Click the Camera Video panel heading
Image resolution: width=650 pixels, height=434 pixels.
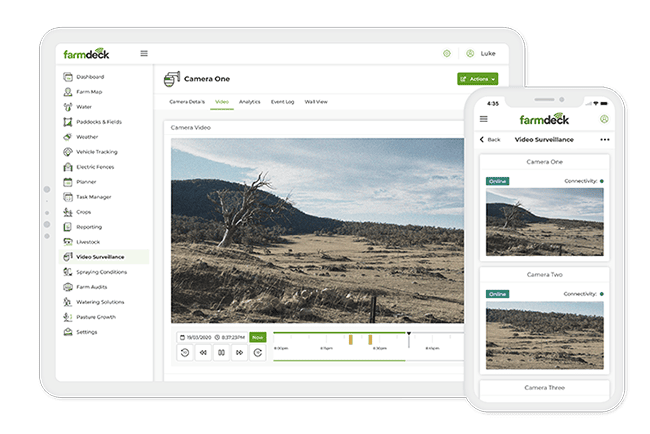191,128
